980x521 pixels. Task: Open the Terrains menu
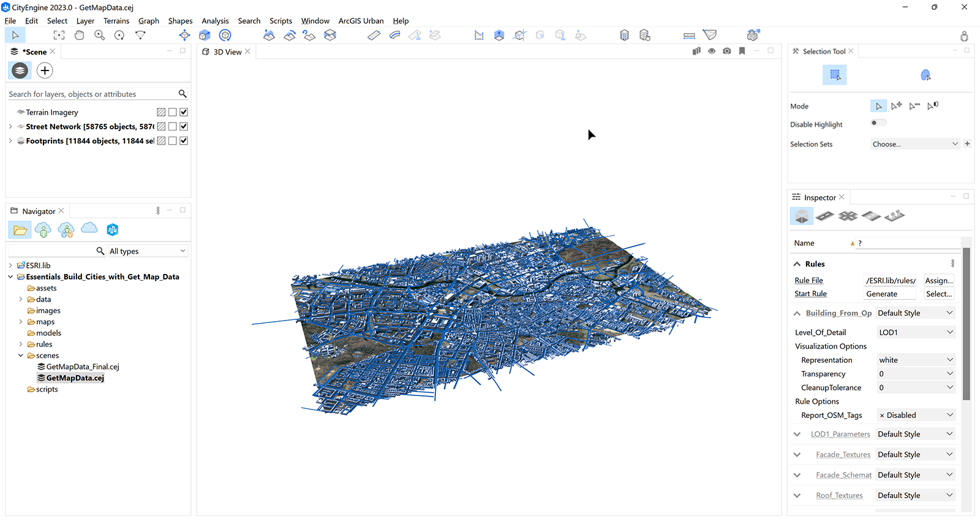tap(116, 21)
